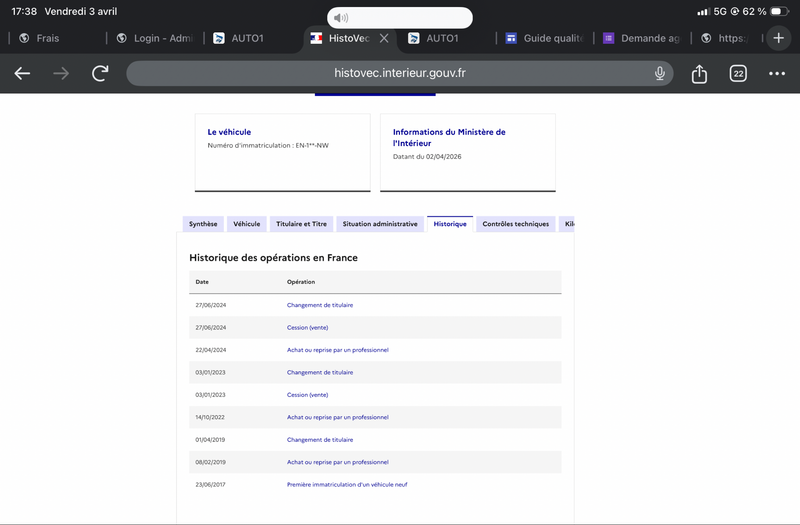This screenshot has width=800, height=525.
Task: Select the Titulaire et Titre tab
Action: (301, 224)
